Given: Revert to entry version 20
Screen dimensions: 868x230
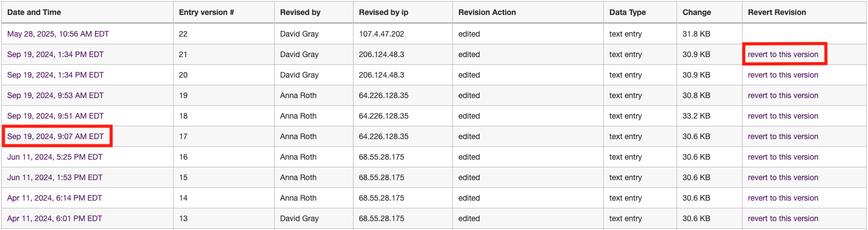Looking at the screenshot, I should click(x=783, y=75).
